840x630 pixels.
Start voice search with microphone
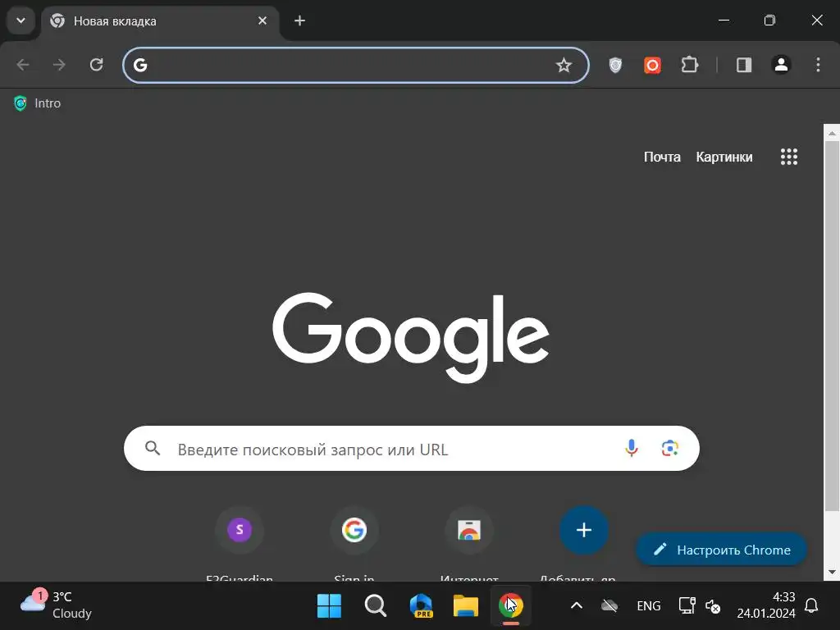[x=632, y=448]
